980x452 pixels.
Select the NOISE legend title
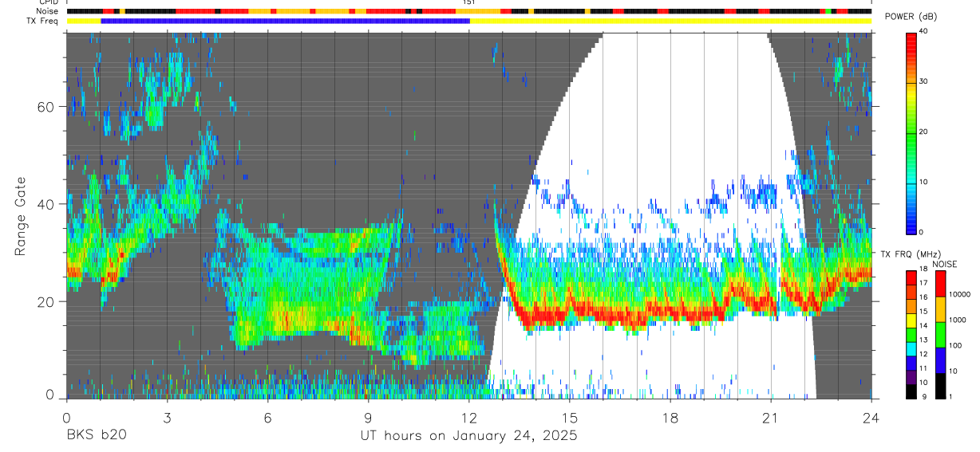[x=945, y=264]
